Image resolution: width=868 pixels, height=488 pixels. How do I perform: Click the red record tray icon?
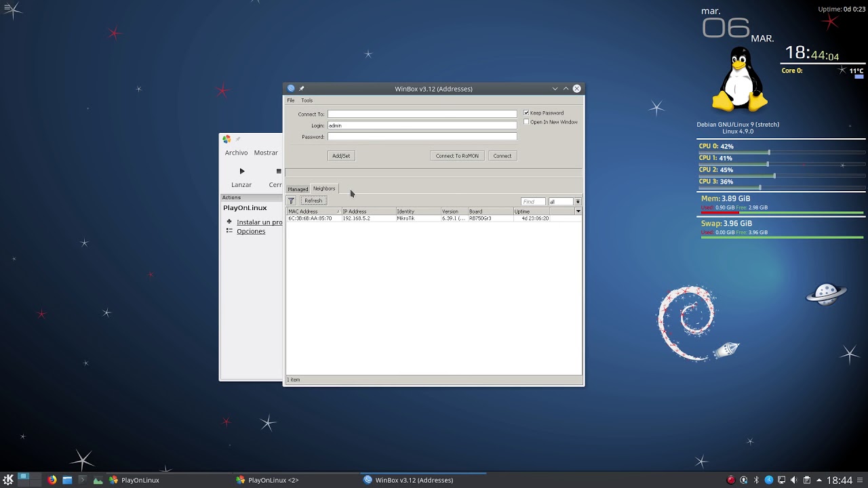tap(731, 480)
